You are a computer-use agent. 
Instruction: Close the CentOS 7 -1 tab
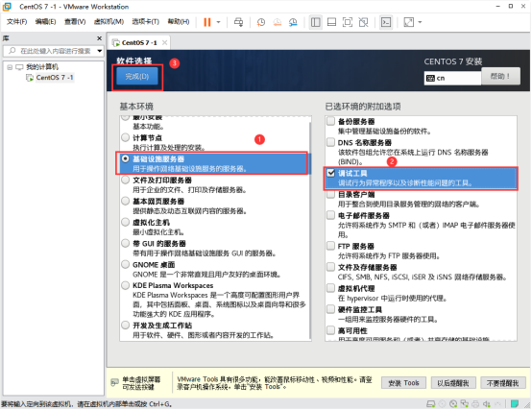[164, 43]
